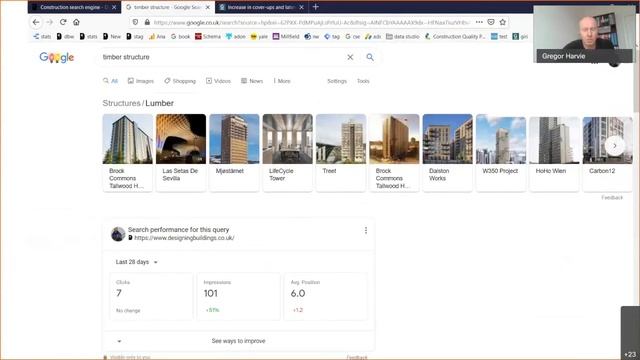Open LifeCycle Tower card
This screenshot has width=640, height=360.
click(288, 153)
